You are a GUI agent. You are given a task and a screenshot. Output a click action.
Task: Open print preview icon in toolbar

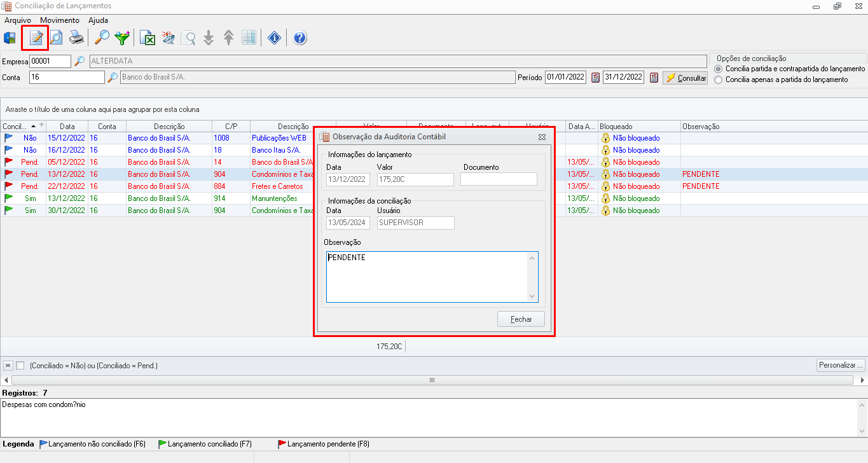click(x=56, y=38)
